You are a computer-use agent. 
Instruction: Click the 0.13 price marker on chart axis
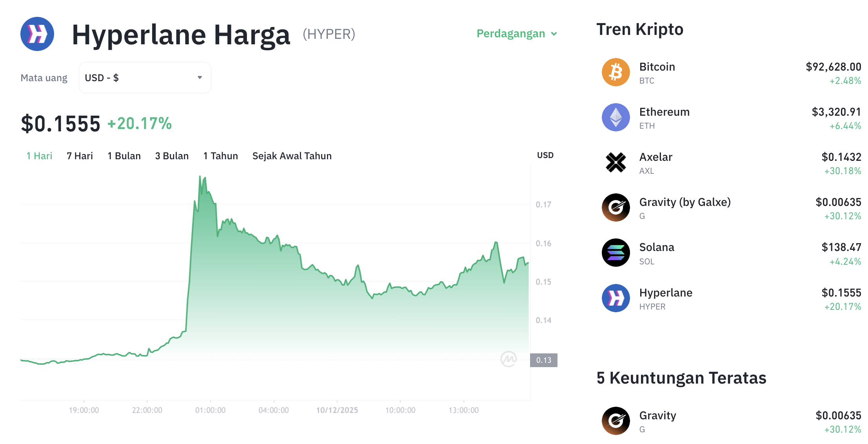click(x=543, y=360)
